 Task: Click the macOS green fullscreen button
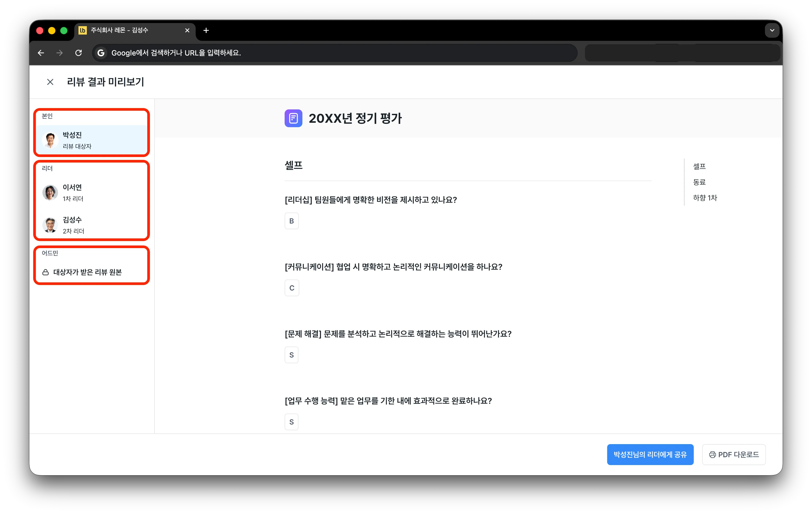pyautogui.click(x=64, y=31)
